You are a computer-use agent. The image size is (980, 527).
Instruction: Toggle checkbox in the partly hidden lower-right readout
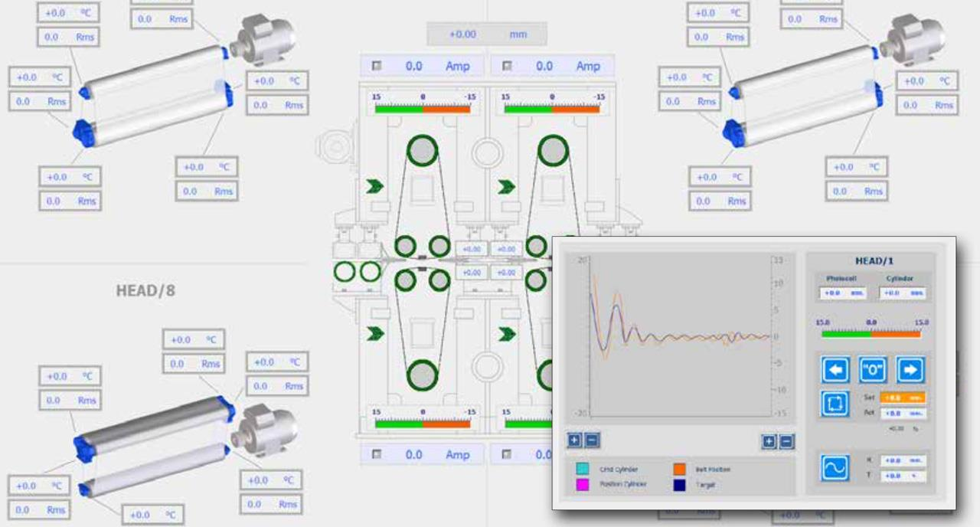(507, 454)
